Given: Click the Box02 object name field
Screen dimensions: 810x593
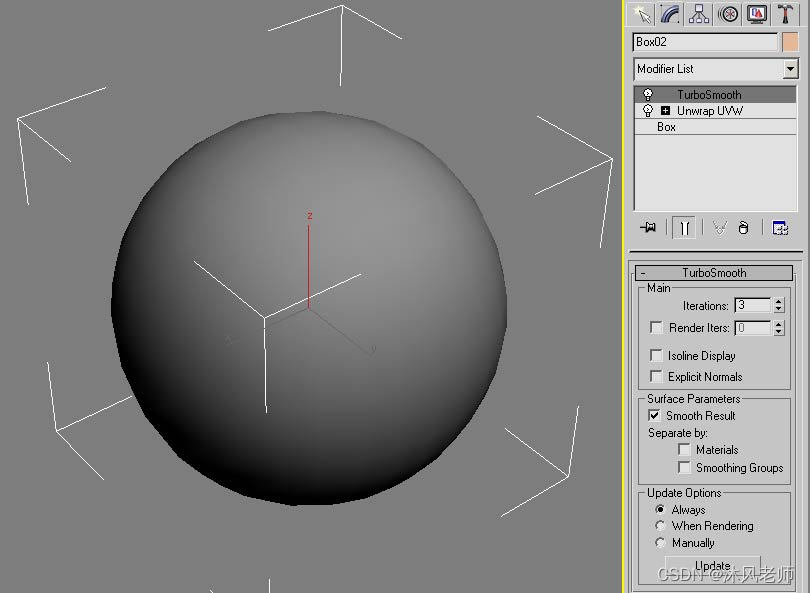Looking at the screenshot, I should [705, 42].
